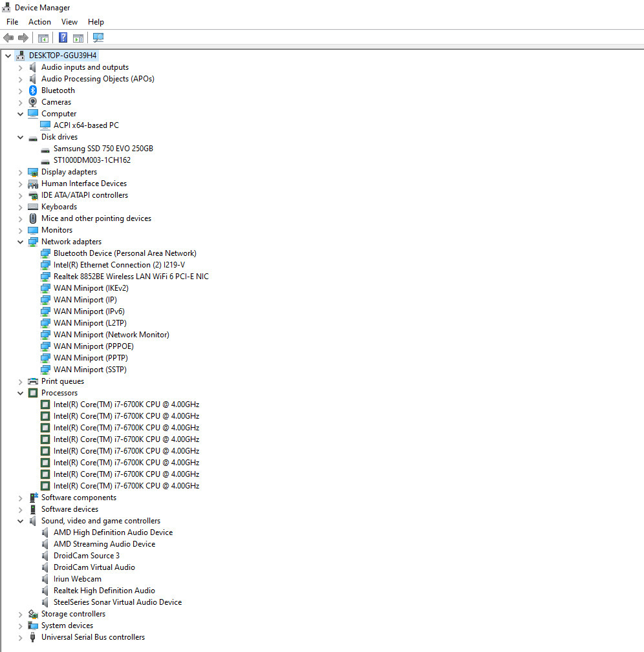644x652 pixels.
Task: Select WAN Miniport (PPPOE)
Action: [94, 346]
